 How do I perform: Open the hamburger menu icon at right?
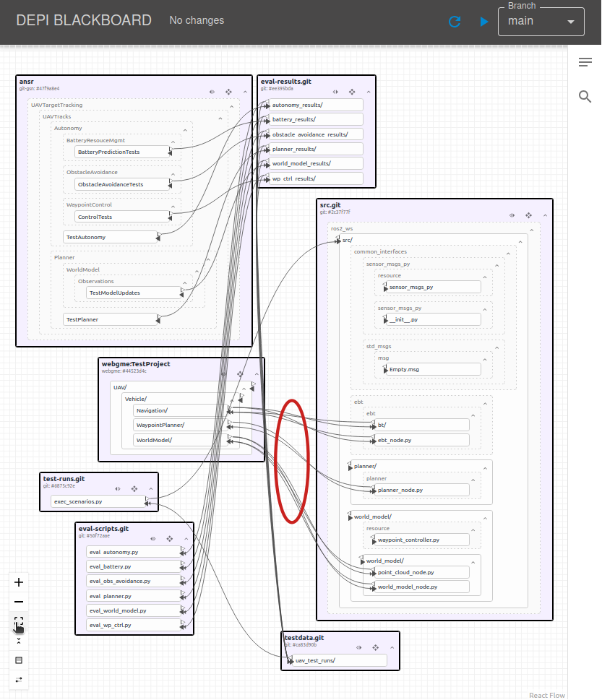tap(585, 62)
